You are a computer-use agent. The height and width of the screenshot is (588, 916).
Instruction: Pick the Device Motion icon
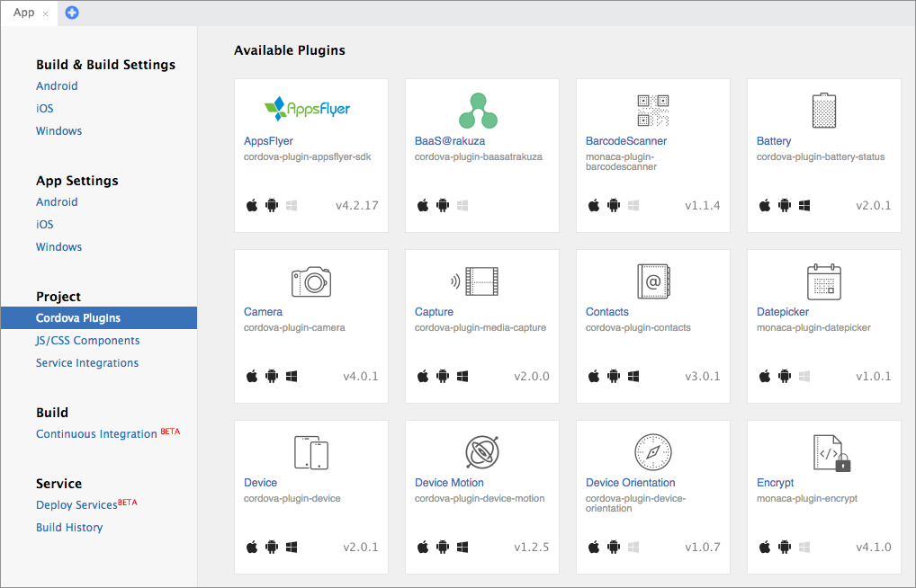[481, 451]
